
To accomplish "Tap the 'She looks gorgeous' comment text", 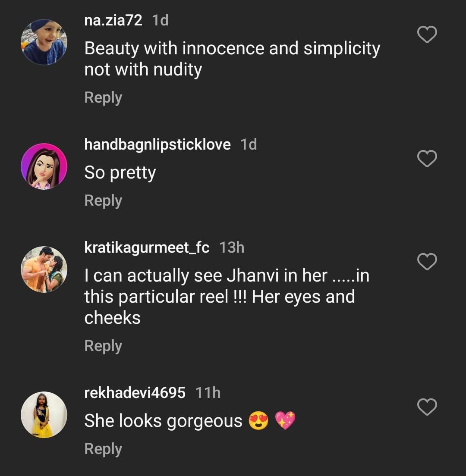I will [163, 421].
